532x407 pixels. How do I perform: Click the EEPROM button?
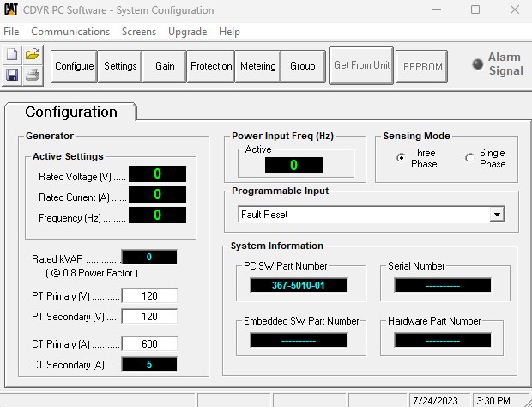[x=423, y=66]
